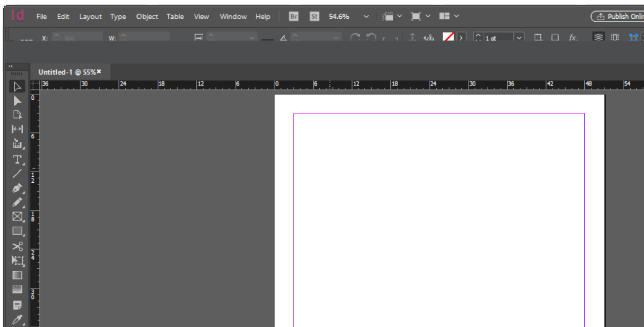
Task: Open the zoom level dropdown
Action: click(x=366, y=16)
